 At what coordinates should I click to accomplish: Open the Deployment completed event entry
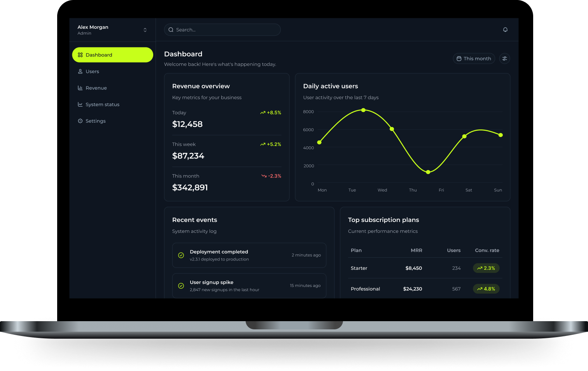point(249,255)
